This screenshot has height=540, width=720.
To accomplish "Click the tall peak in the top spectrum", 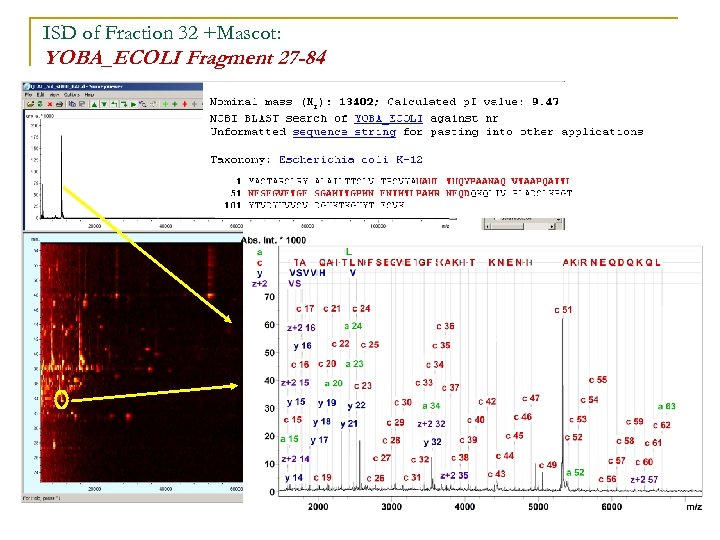I will click(x=62, y=177).
